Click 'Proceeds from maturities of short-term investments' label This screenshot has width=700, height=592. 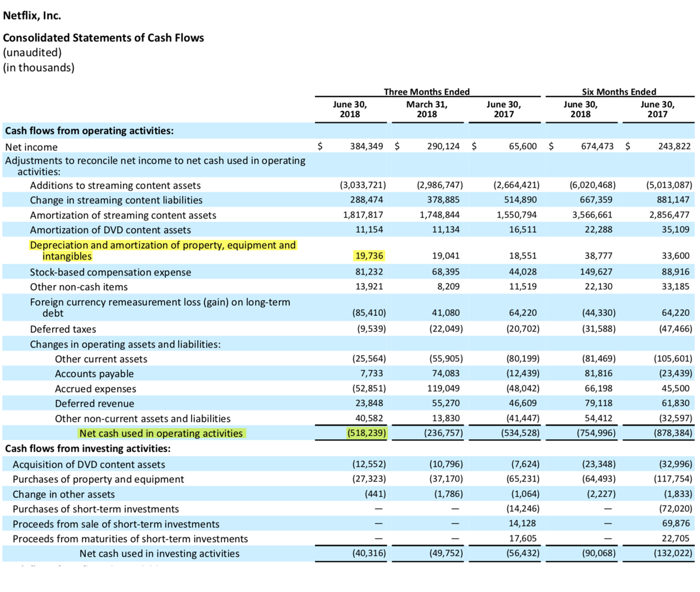130,539
